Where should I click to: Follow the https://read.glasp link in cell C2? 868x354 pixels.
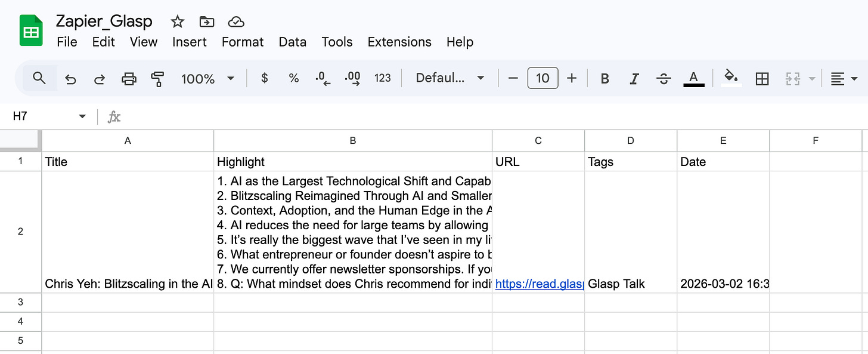(x=540, y=284)
